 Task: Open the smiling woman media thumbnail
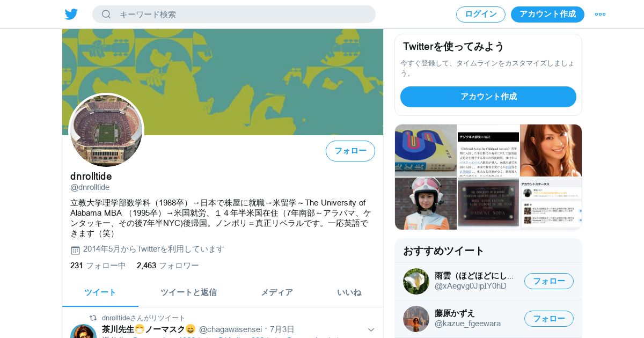551,150
